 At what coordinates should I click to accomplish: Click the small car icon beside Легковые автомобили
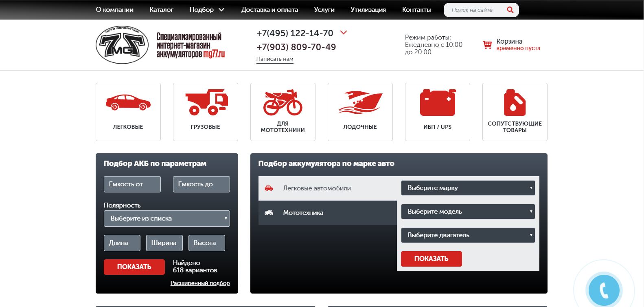click(x=269, y=188)
